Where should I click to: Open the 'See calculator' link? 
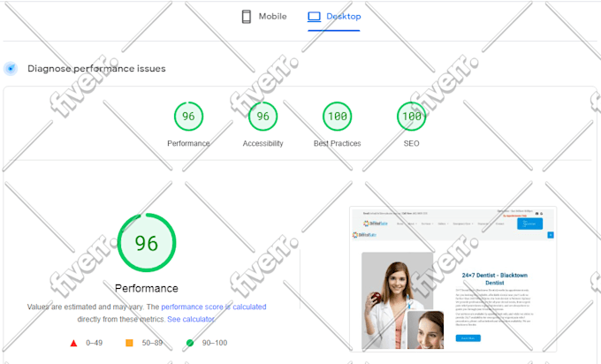point(191,319)
